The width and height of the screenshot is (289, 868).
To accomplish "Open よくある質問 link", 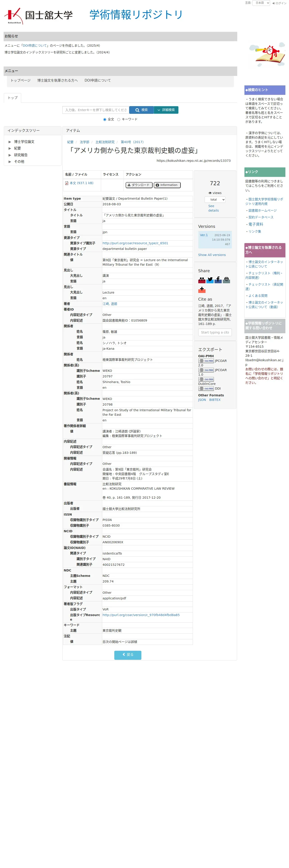I will (258, 296).
